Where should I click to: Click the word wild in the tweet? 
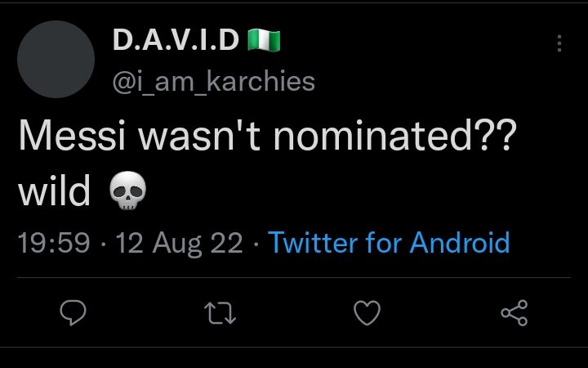coord(55,190)
